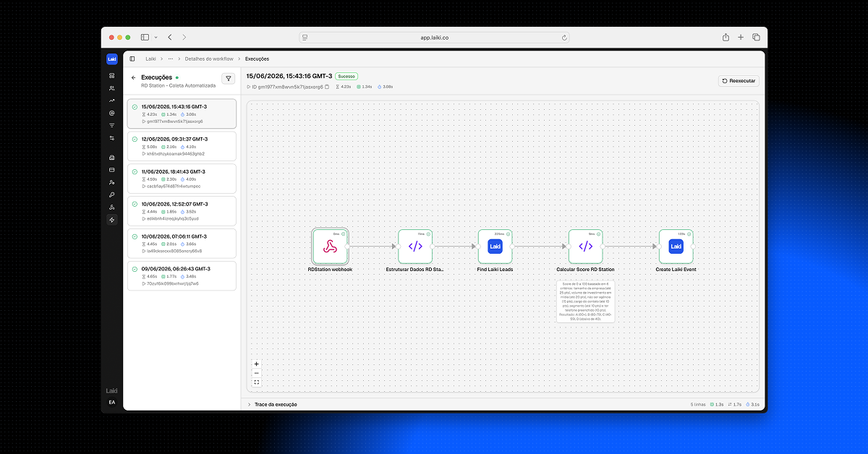Open the Detalhes do workflow breadcrumb

click(209, 59)
